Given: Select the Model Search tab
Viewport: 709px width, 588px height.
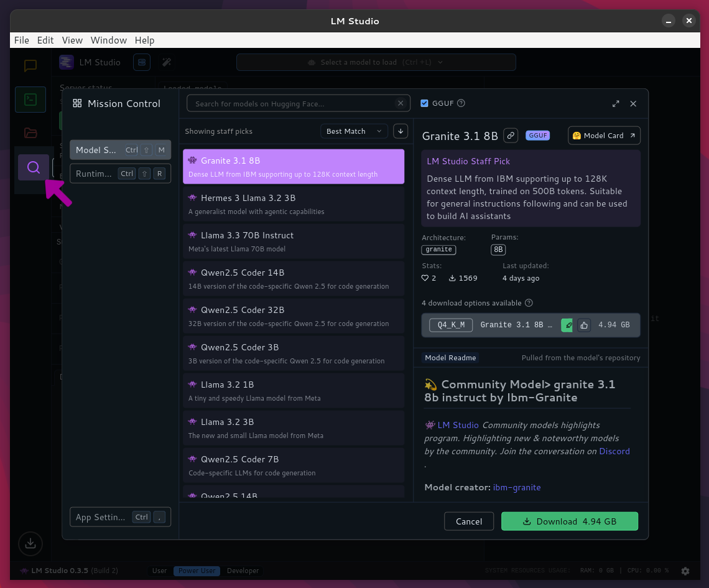Looking at the screenshot, I should [120, 150].
